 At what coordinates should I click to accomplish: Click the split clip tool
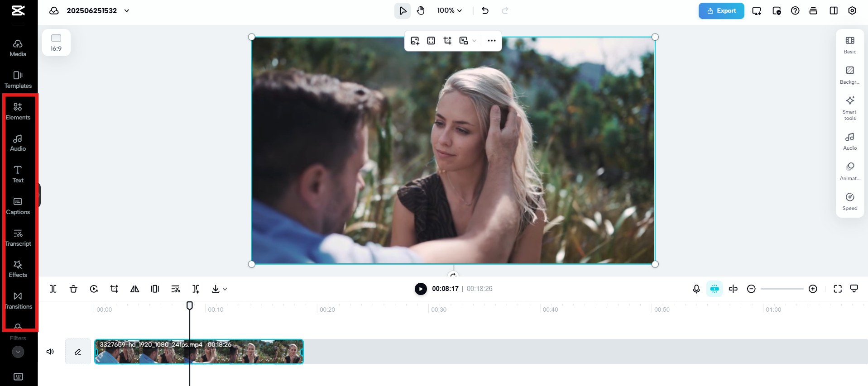[53, 289]
